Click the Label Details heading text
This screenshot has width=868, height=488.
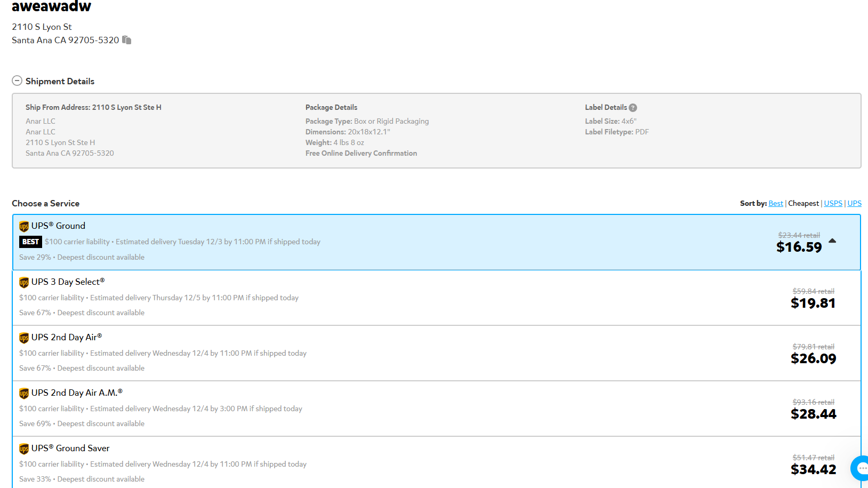(606, 107)
